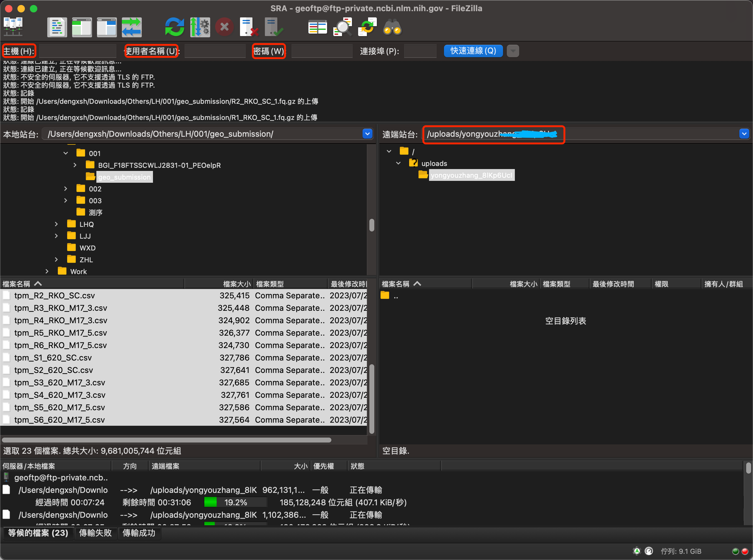Toggle transfer queue display icon

132,27
